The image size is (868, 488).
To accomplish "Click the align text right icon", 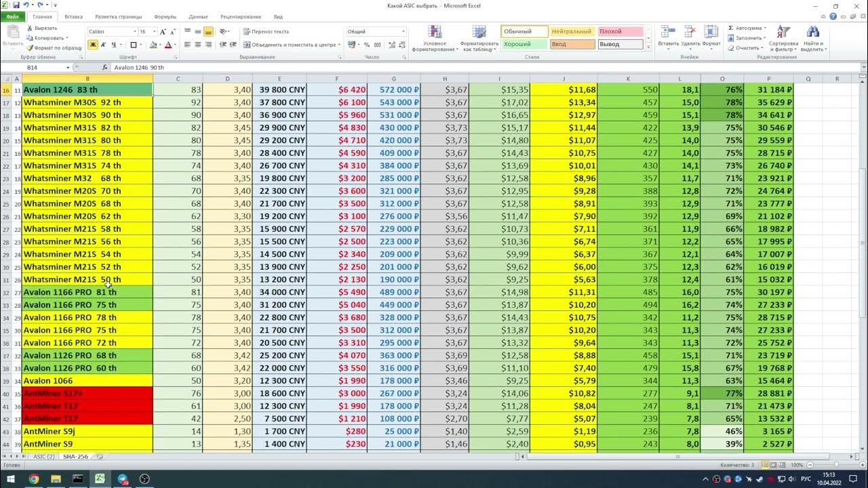I will 208,45.
